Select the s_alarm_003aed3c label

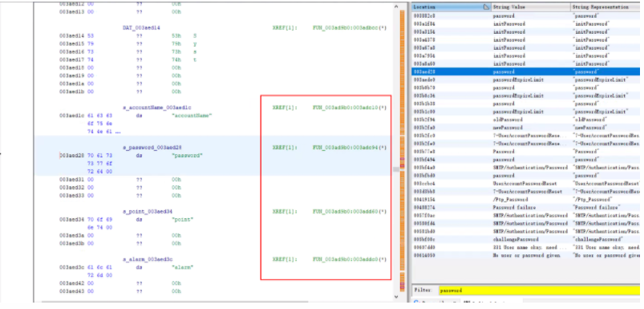148,259
